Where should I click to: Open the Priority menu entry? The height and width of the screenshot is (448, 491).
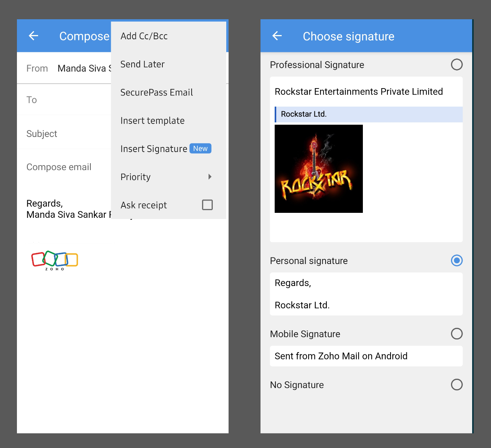tap(169, 177)
